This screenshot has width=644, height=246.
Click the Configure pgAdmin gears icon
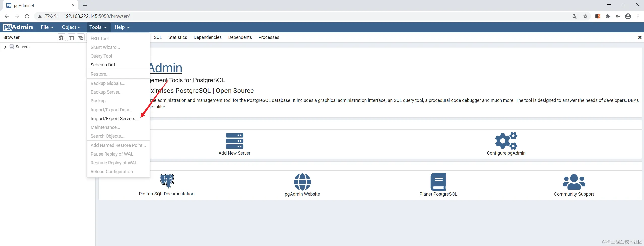(x=506, y=141)
